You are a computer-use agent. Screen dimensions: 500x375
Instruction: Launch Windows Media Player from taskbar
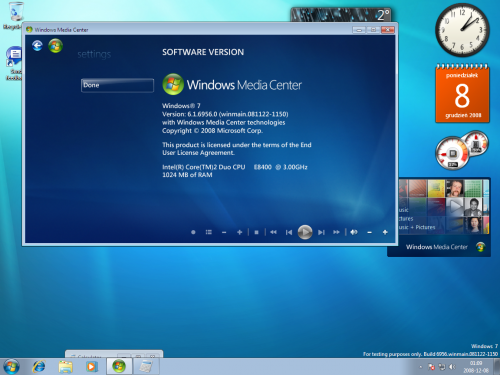(91, 367)
